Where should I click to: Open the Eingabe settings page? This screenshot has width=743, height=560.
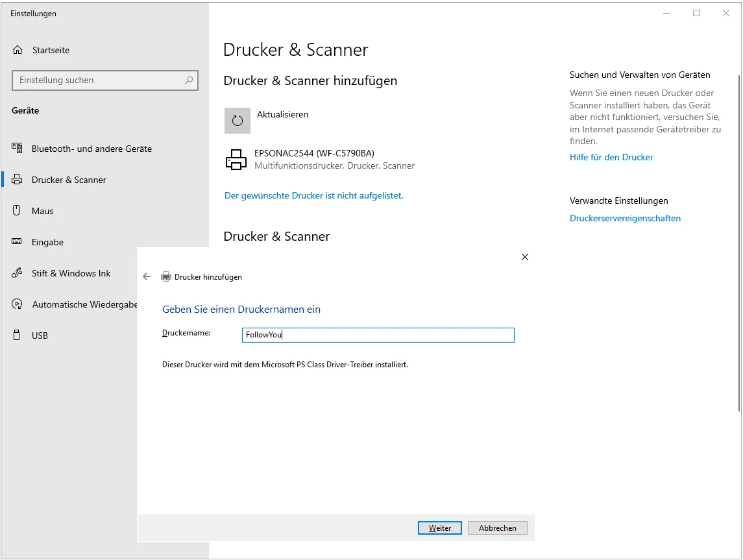click(x=47, y=242)
